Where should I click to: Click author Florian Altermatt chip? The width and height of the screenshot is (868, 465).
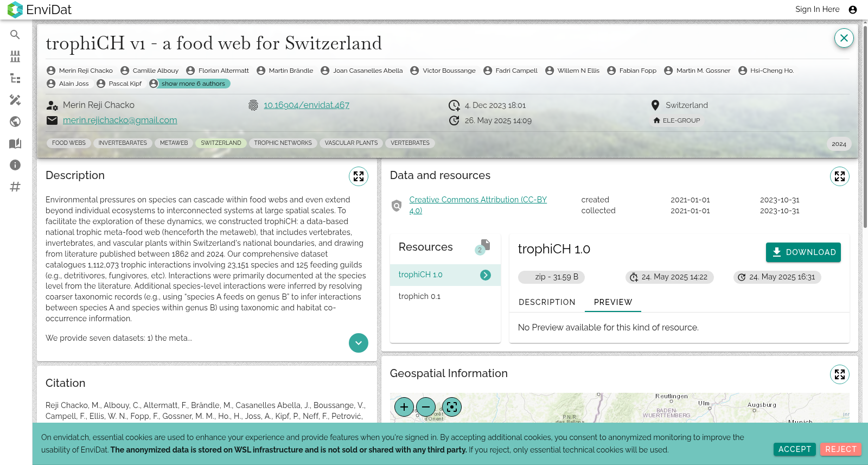coord(218,71)
